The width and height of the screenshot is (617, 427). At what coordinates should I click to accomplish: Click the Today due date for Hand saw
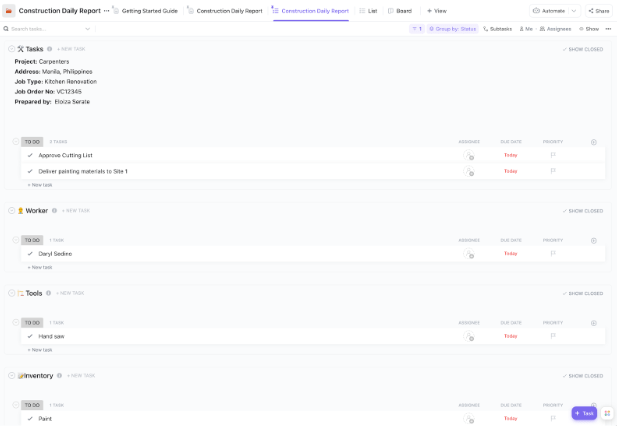coord(511,336)
